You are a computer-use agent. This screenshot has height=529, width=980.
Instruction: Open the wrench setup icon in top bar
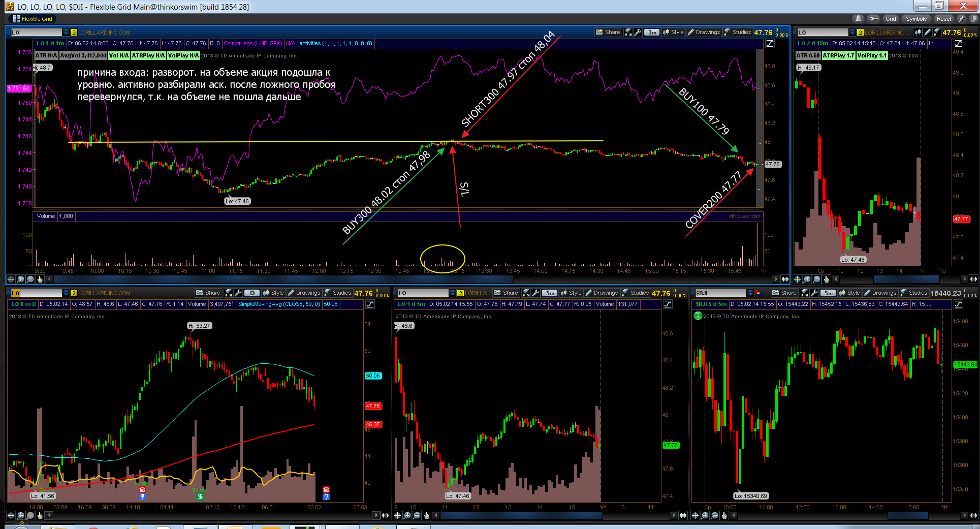(x=873, y=19)
